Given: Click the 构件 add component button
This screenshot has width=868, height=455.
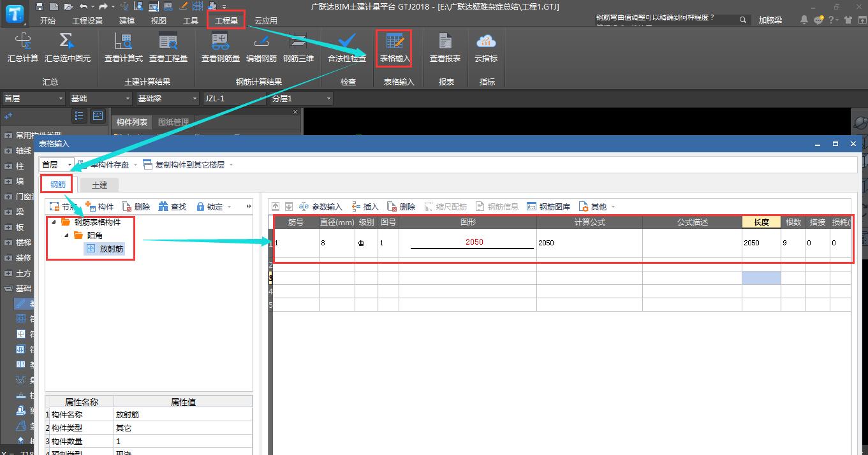Looking at the screenshot, I should pyautogui.click(x=99, y=206).
